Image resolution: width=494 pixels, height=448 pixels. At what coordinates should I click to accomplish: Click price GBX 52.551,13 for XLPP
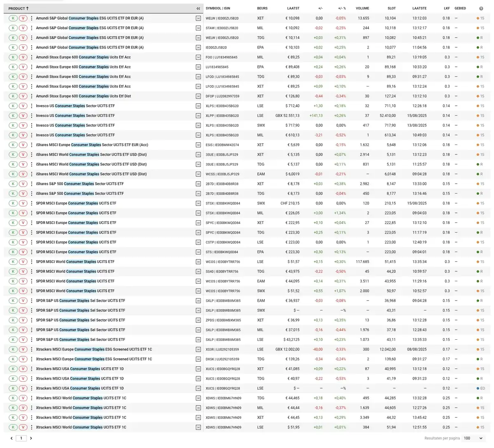(287, 116)
